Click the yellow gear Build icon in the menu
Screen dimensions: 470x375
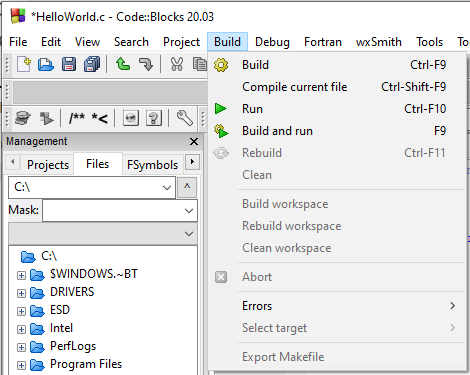pos(221,65)
